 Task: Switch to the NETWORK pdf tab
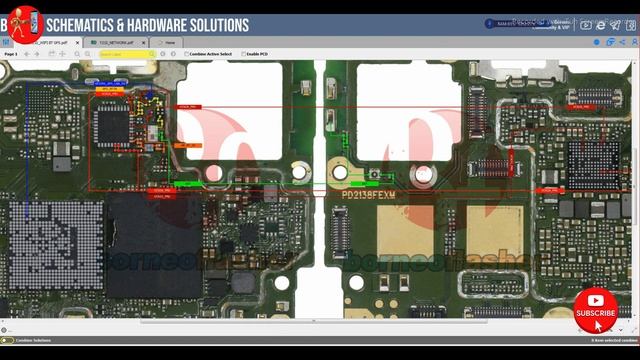tap(116, 42)
